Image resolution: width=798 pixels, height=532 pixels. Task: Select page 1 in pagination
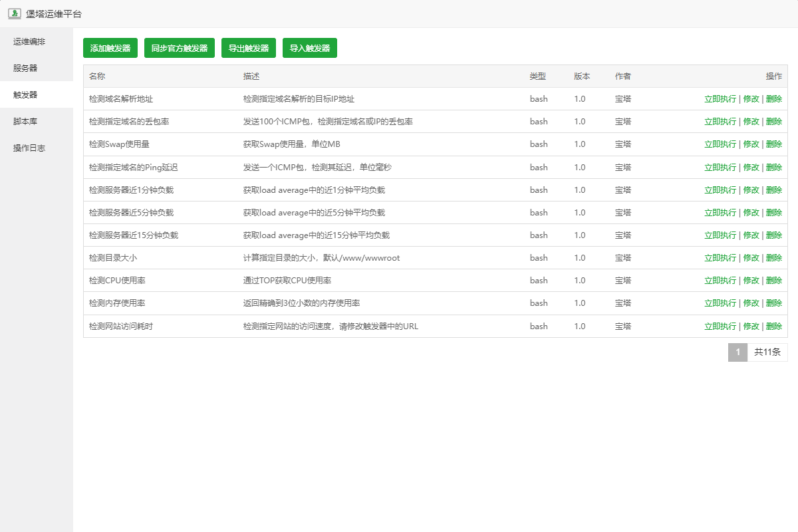point(737,352)
